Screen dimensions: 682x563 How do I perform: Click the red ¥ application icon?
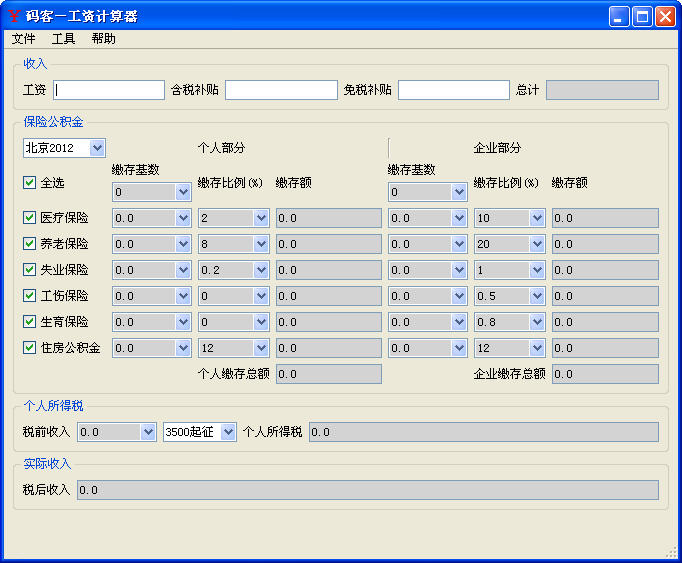click(x=14, y=16)
